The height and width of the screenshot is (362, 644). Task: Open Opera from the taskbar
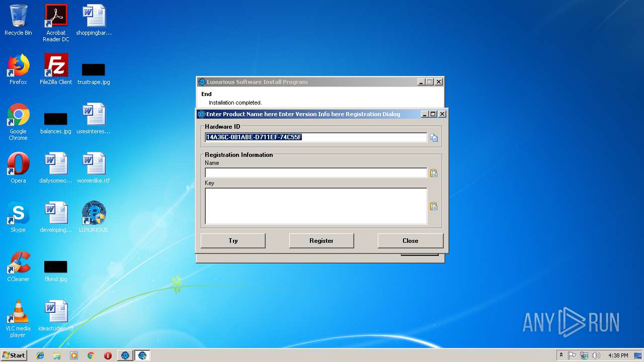(x=108, y=355)
